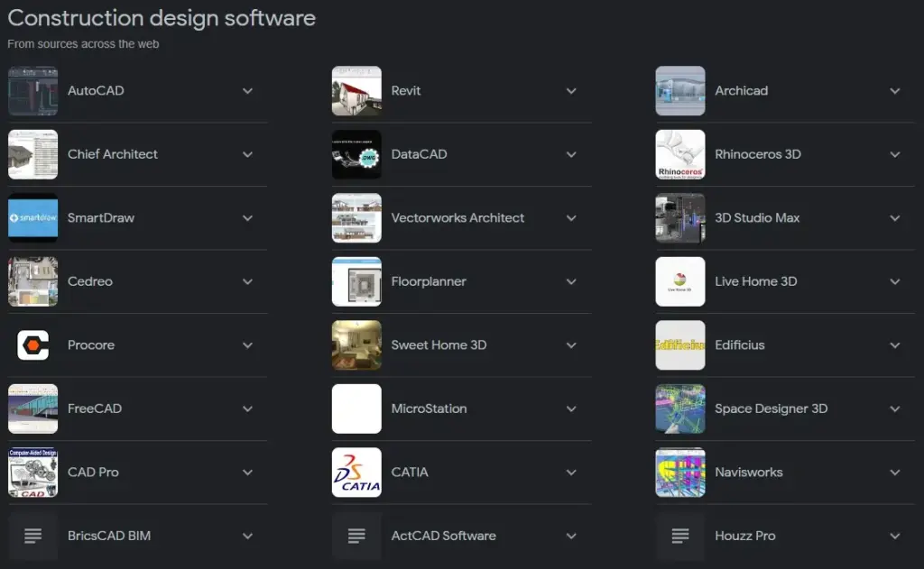Expand the Revit entry chevron

tap(571, 91)
